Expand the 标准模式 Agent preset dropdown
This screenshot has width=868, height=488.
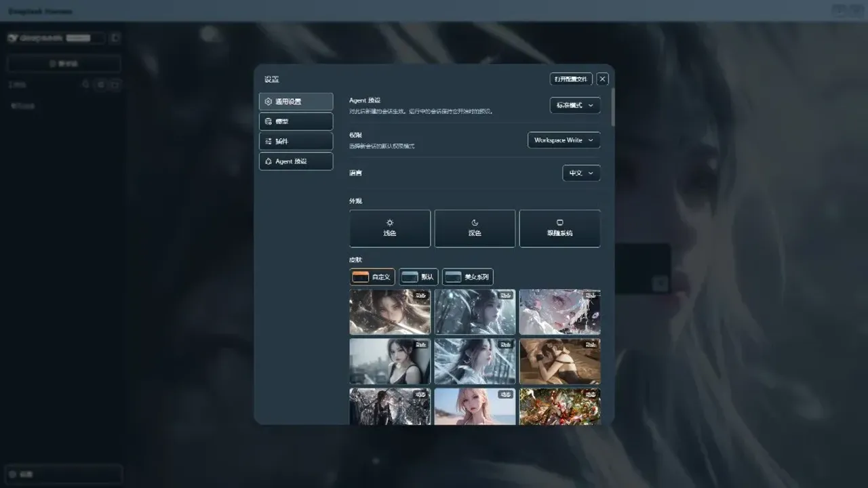pos(575,106)
